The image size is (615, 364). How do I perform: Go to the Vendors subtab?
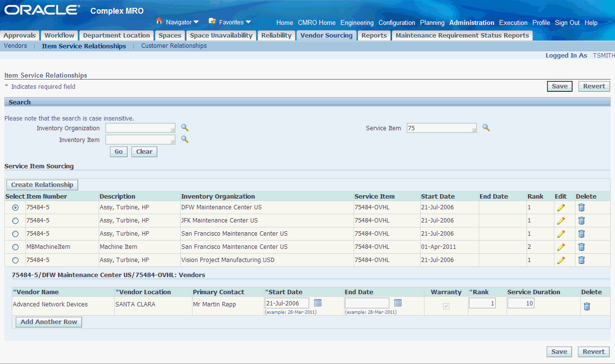pyautogui.click(x=16, y=46)
